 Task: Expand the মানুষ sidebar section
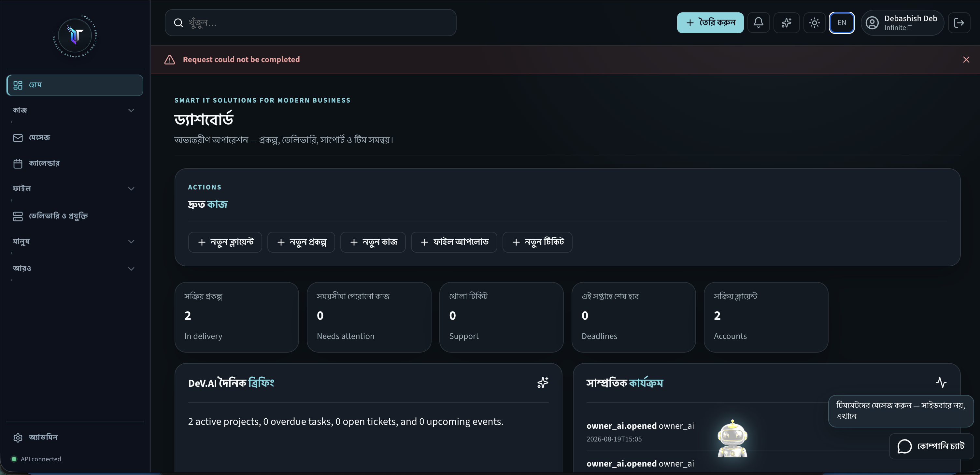click(x=74, y=242)
